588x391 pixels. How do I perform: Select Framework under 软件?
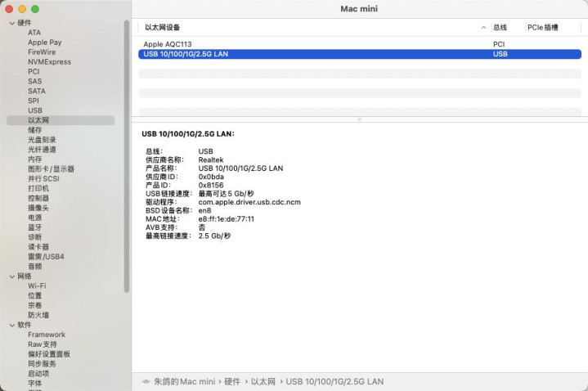pyautogui.click(x=47, y=335)
